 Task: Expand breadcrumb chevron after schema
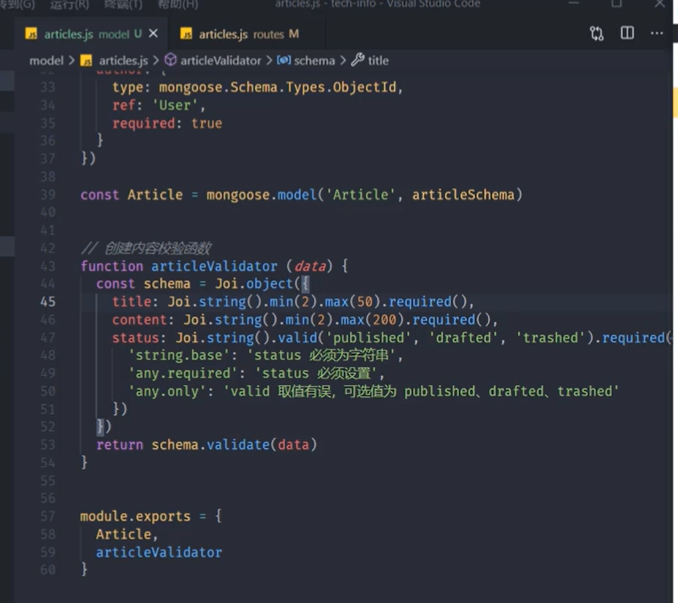tap(343, 61)
